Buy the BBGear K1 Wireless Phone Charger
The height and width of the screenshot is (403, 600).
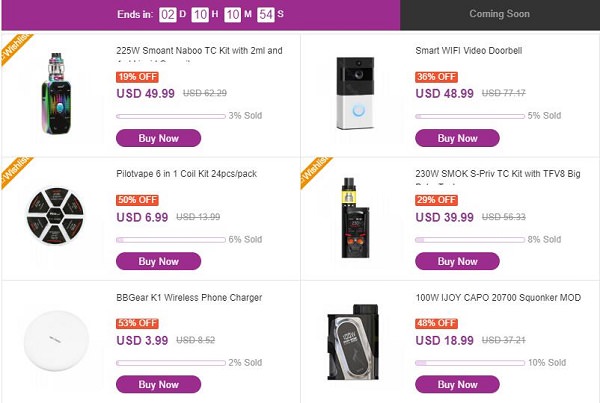[159, 384]
